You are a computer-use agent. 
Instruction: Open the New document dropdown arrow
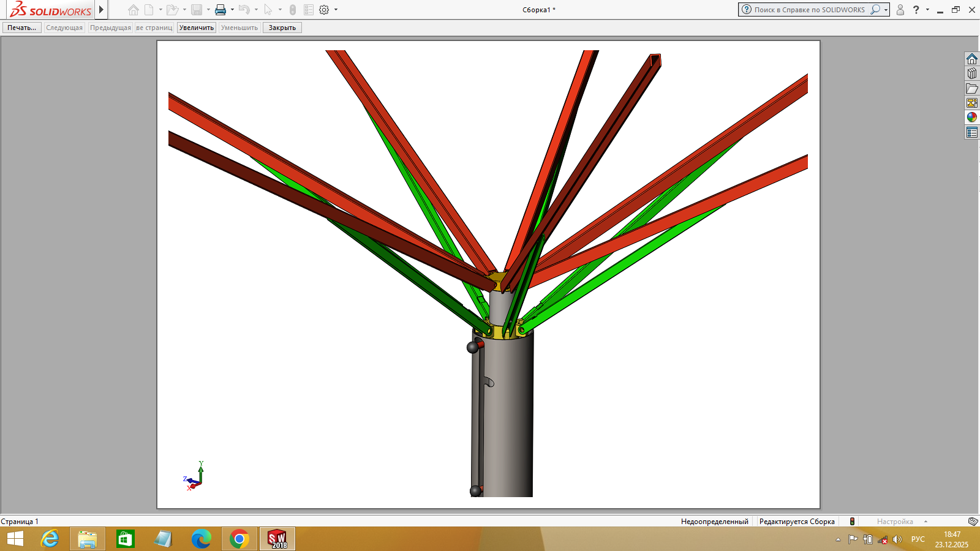160,10
